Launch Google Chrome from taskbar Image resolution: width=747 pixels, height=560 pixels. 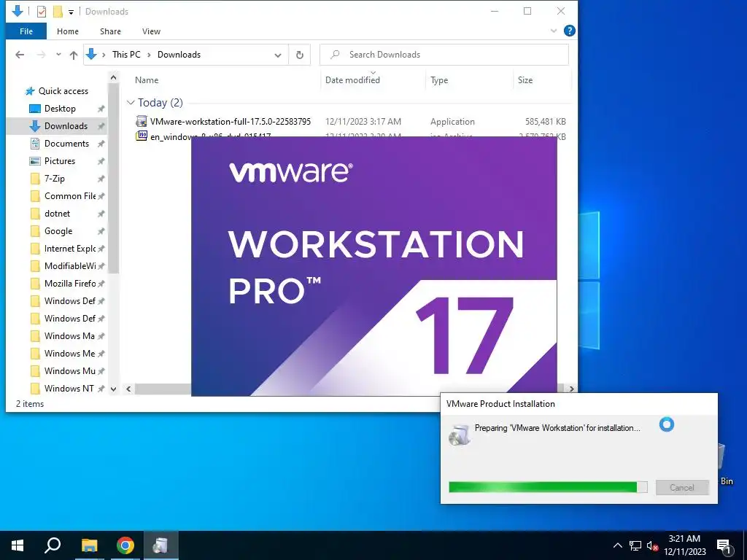(125, 545)
